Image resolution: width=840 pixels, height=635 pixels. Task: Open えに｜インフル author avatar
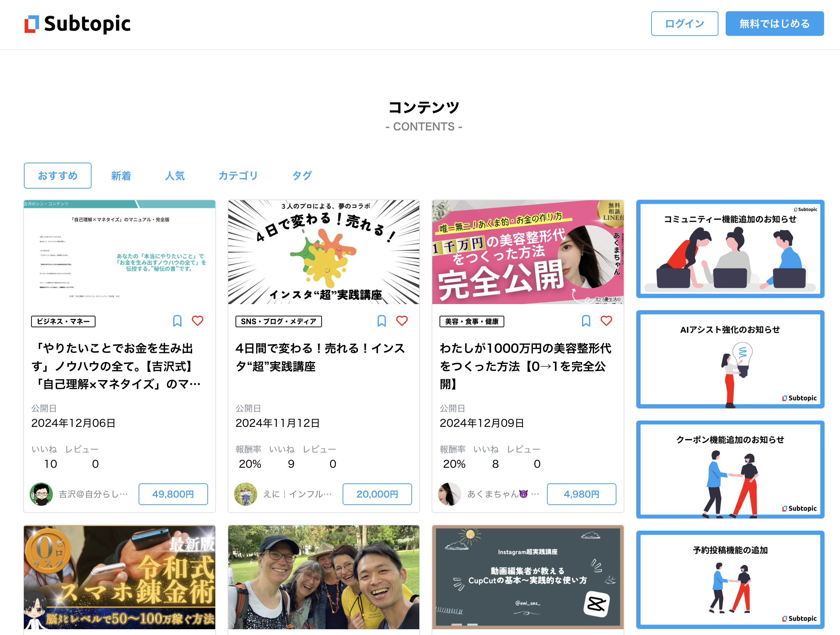pos(245,494)
